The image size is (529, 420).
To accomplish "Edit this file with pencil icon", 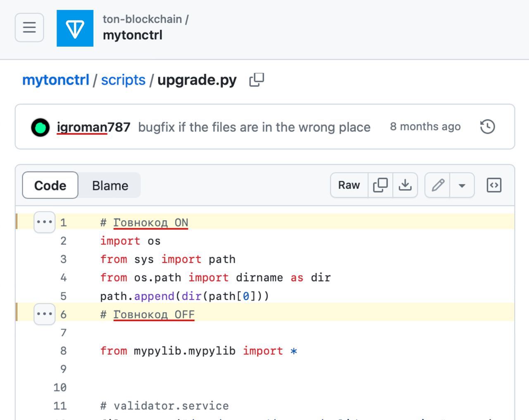I will 438,185.
